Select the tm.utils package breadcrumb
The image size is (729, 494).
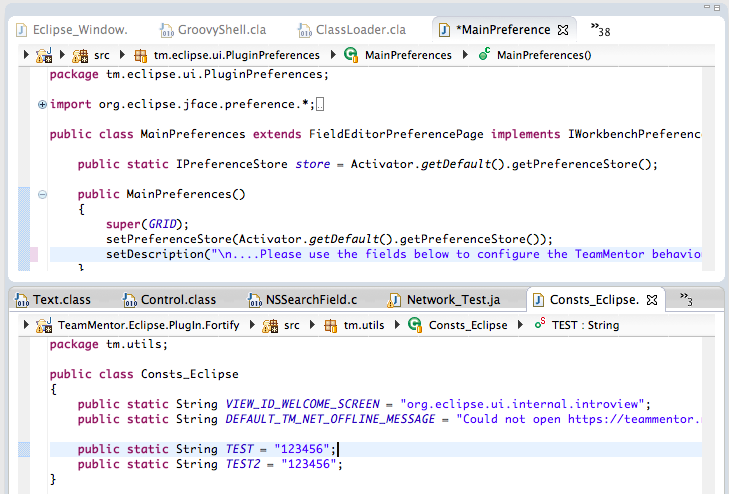click(x=356, y=325)
